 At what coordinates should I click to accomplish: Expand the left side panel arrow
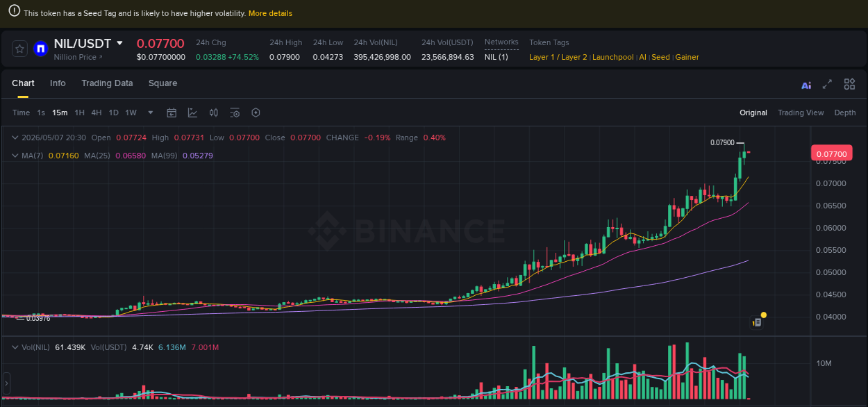tap(6, 383)
